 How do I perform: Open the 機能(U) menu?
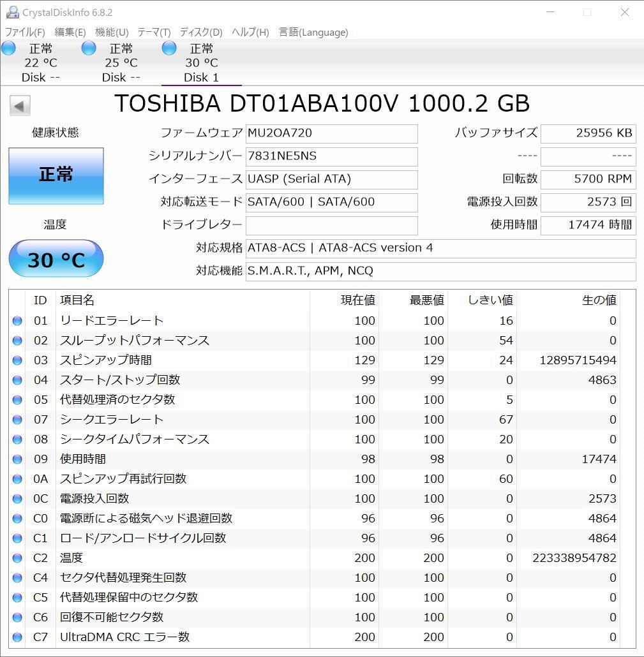point(112,33)
